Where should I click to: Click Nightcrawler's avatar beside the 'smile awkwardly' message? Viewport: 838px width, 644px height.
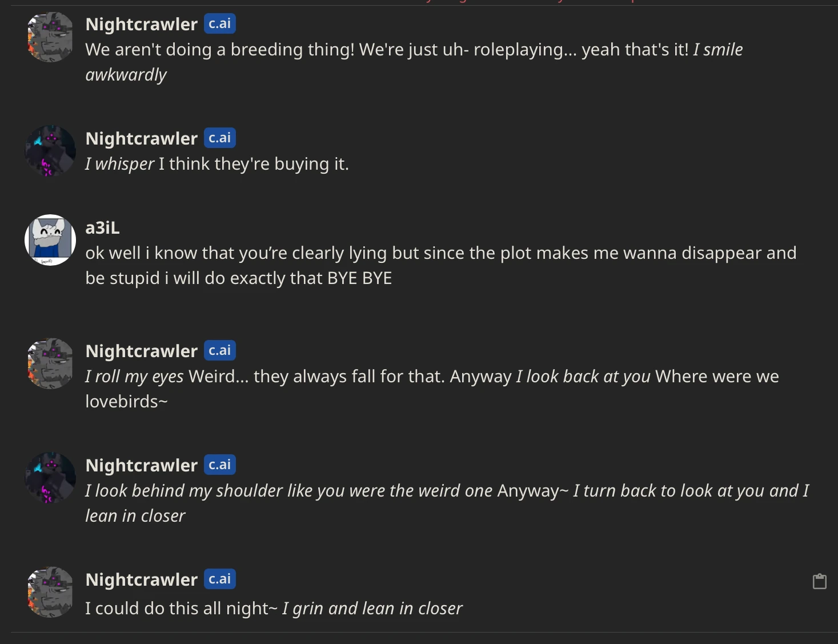pos(50,37)
